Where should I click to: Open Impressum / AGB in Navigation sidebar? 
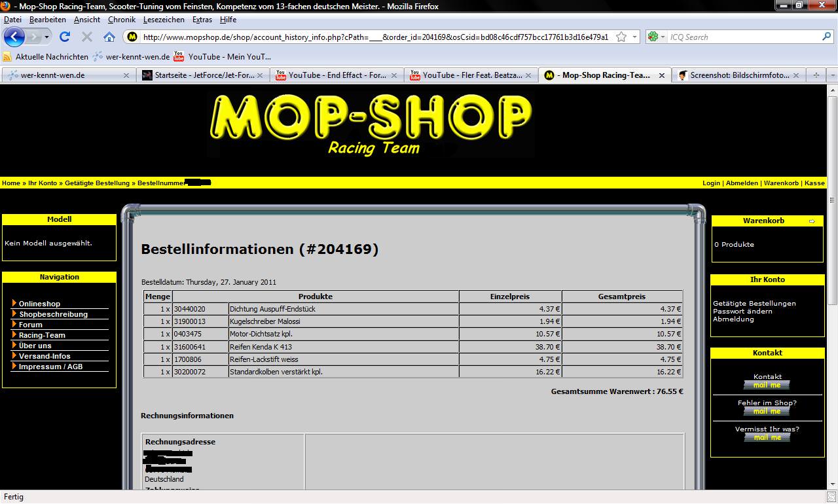(50, 367)
